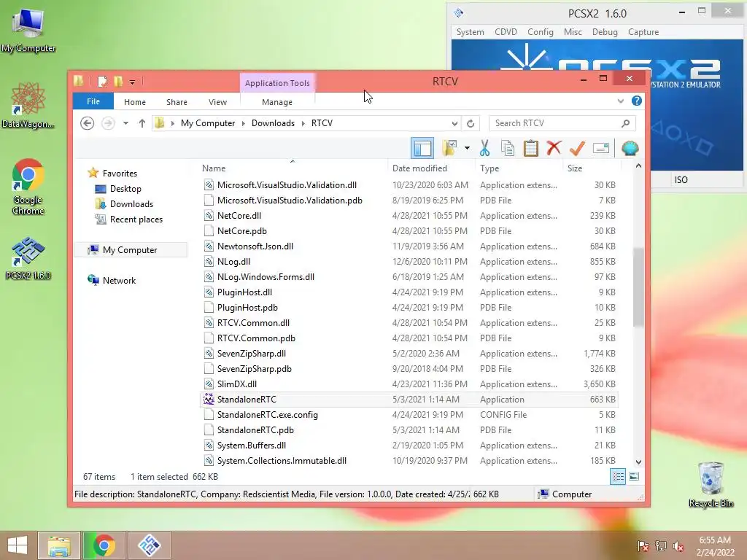Select Downloads in the navigation pane
Screen dimensions: 747x560
tap(131, 204)
